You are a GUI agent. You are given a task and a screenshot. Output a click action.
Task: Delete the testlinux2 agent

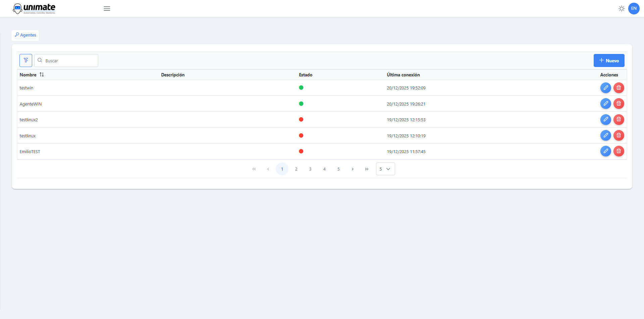[x=619, y=120]
